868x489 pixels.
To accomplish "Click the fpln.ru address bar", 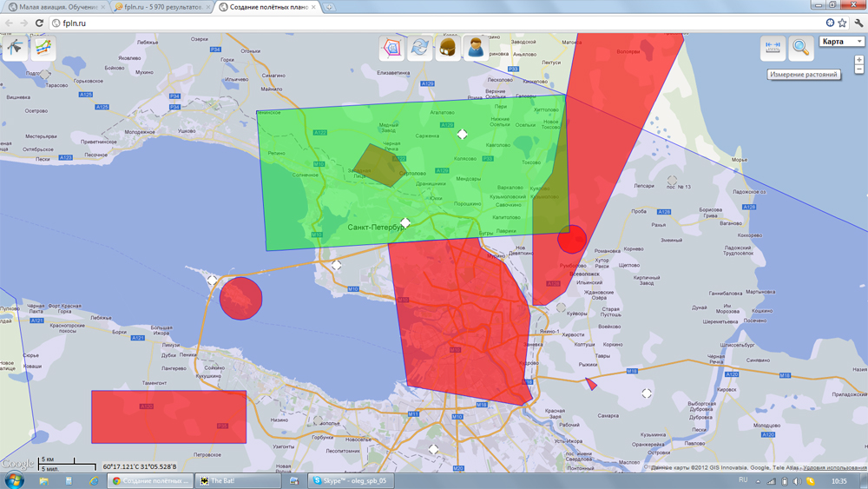I will (434, 23).
